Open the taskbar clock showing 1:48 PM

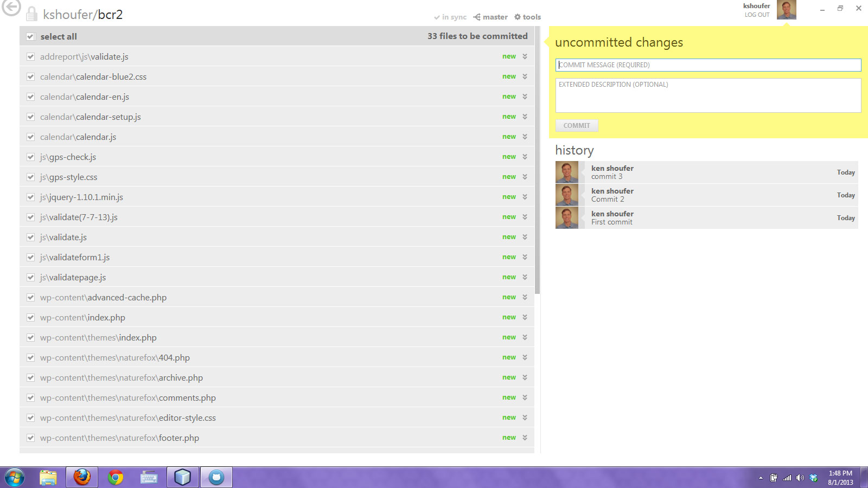[840, 478]
